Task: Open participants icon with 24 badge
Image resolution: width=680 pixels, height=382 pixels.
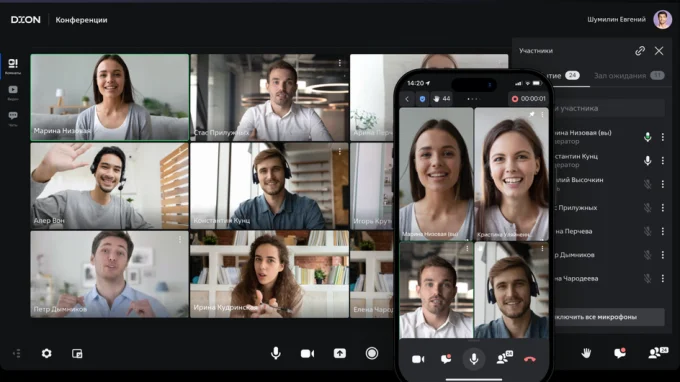Action: (657, 353)
